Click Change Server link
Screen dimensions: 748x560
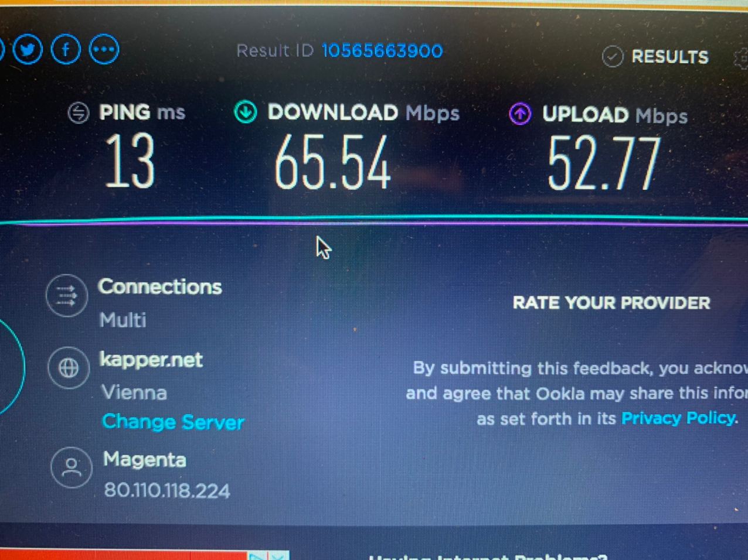point(173,422)
